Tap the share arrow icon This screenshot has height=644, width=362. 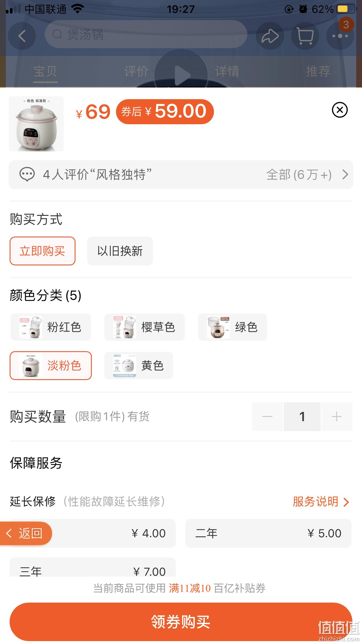tap(270, 36)
